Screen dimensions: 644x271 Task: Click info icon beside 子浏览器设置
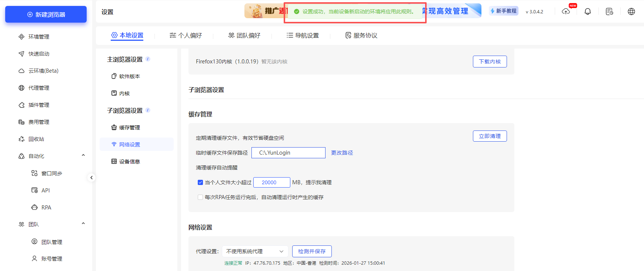coord(148,110)
